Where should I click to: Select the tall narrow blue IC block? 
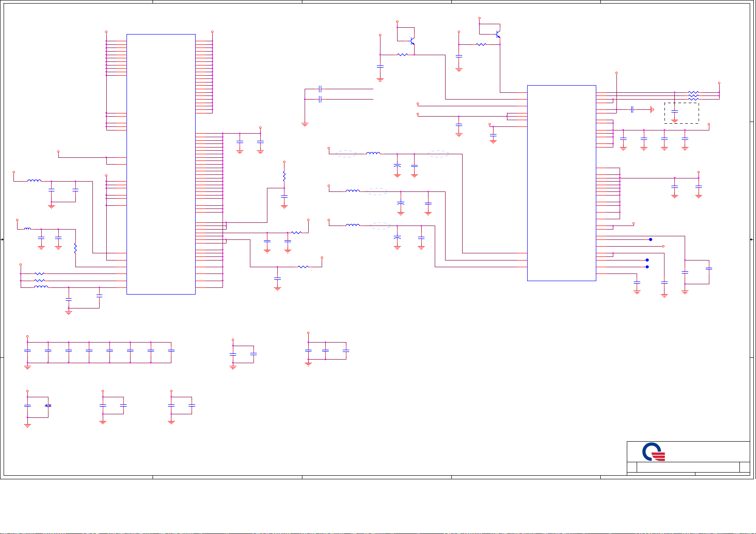tap(161, 164)
